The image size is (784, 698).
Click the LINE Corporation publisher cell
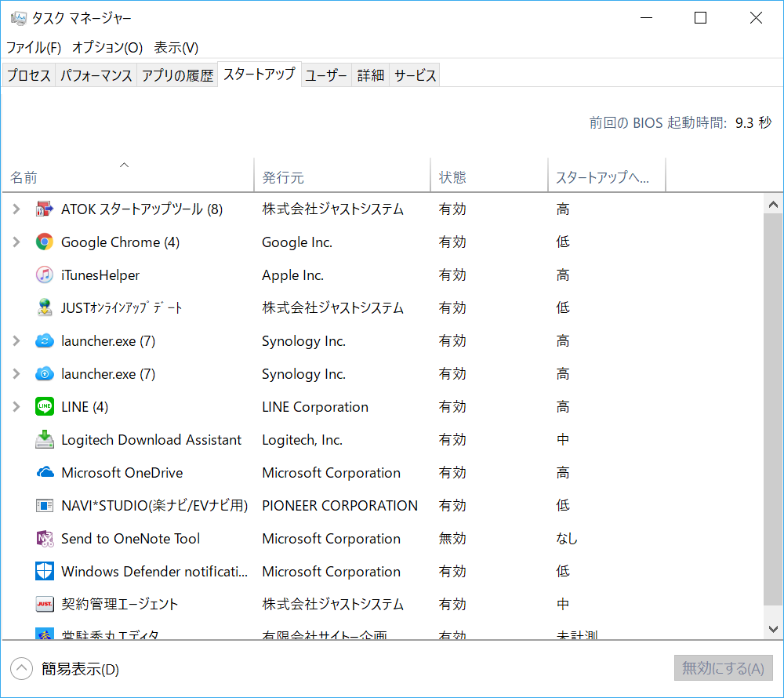pos(315,406)
